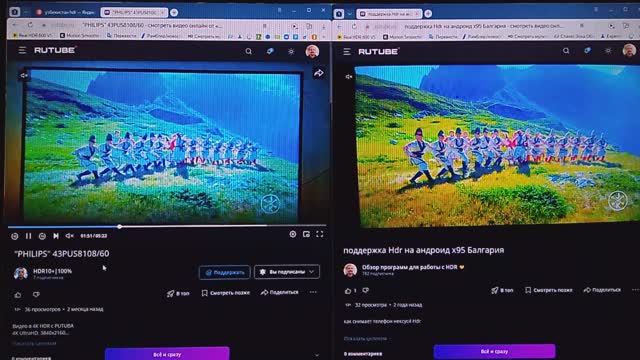Like the поддержка Hdr video in right window
This screenshot has width=640, height=360.
click(x=348, y=291)
